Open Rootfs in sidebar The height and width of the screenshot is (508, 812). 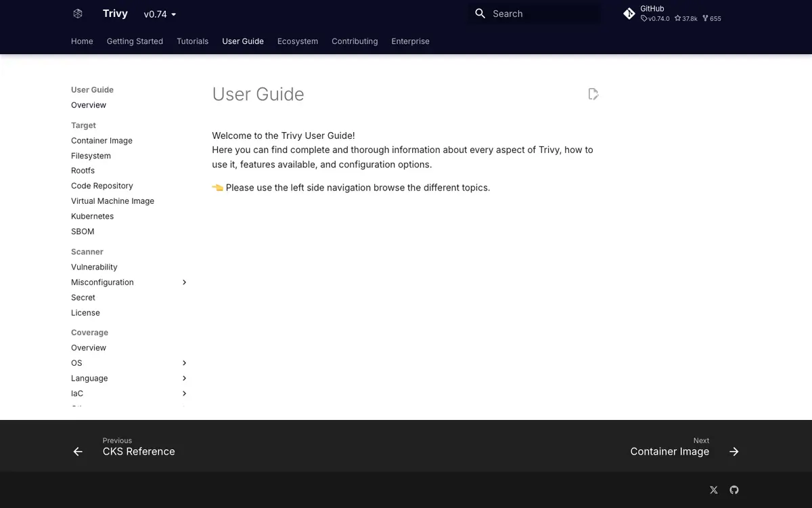tap(83, 171)
